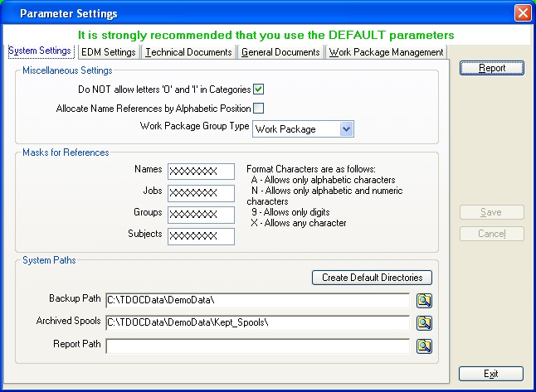Click the Report button
The width and height of the screenshot is (536, 392).
coord(491,68)
